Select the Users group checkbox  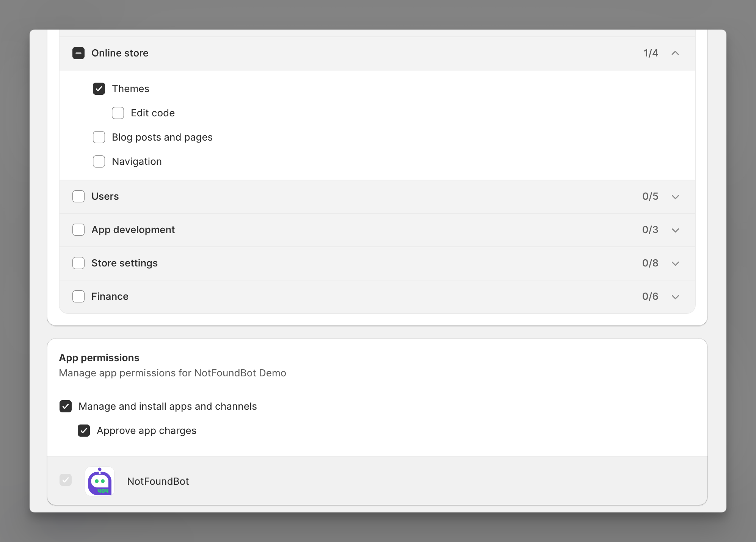78,196
